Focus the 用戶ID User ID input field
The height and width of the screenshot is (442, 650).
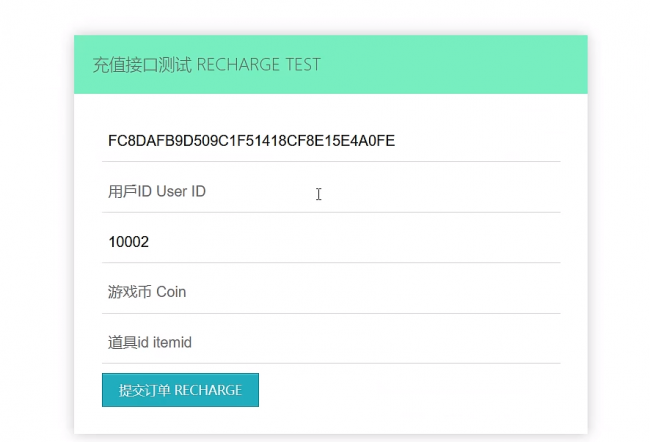tap(331, 192)
